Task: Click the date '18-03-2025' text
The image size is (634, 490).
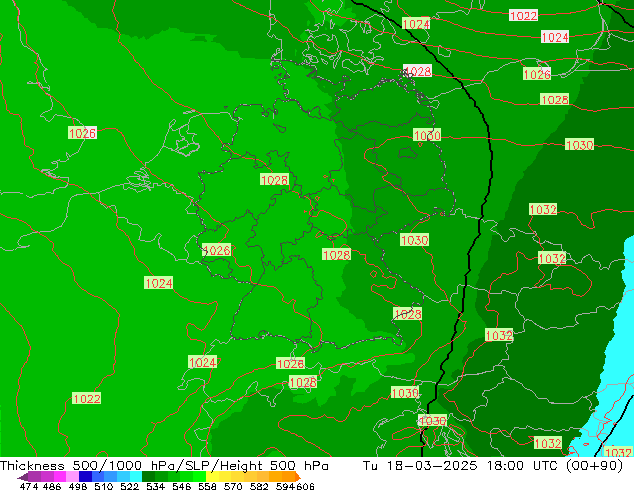Action: 432,466
